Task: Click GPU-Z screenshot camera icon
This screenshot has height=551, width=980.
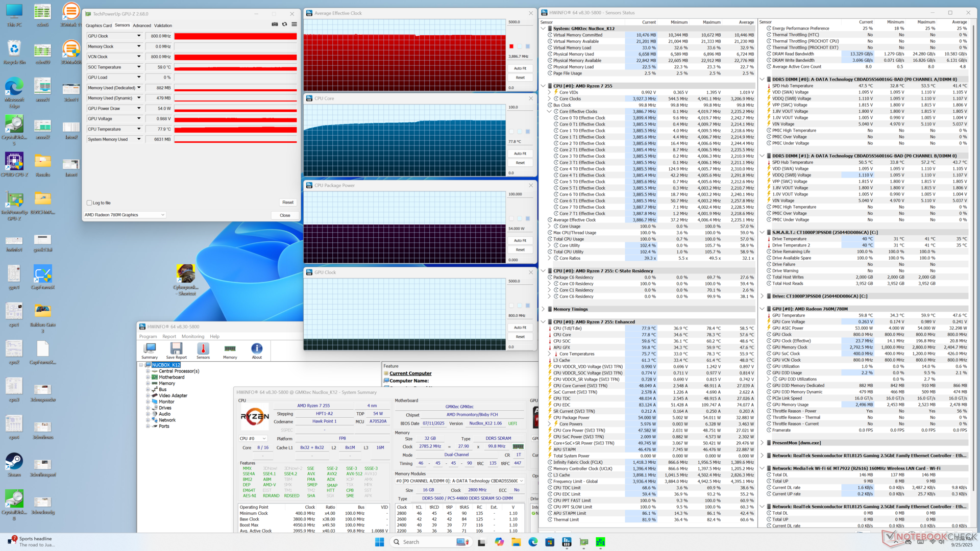Action: [275, 24]
